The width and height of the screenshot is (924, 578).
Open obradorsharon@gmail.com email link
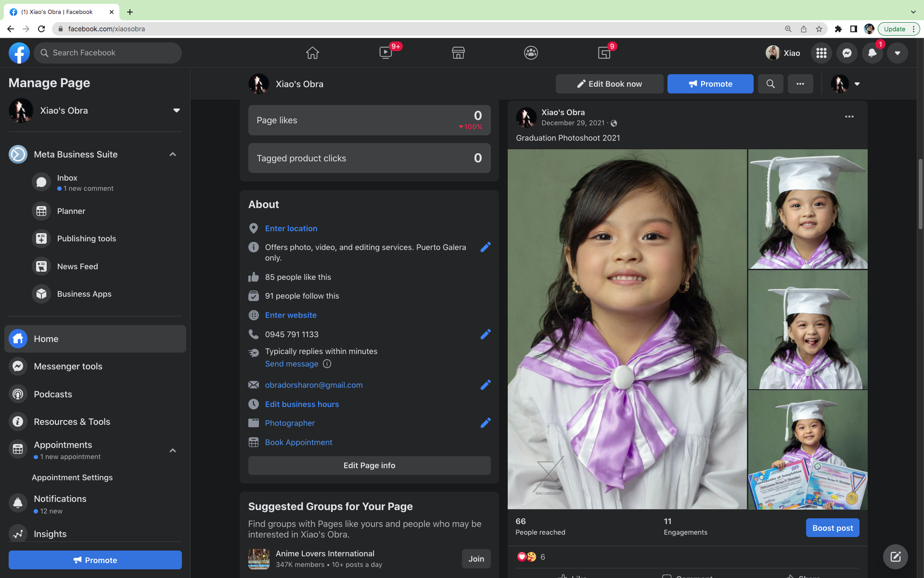click(x=314, y=385)
